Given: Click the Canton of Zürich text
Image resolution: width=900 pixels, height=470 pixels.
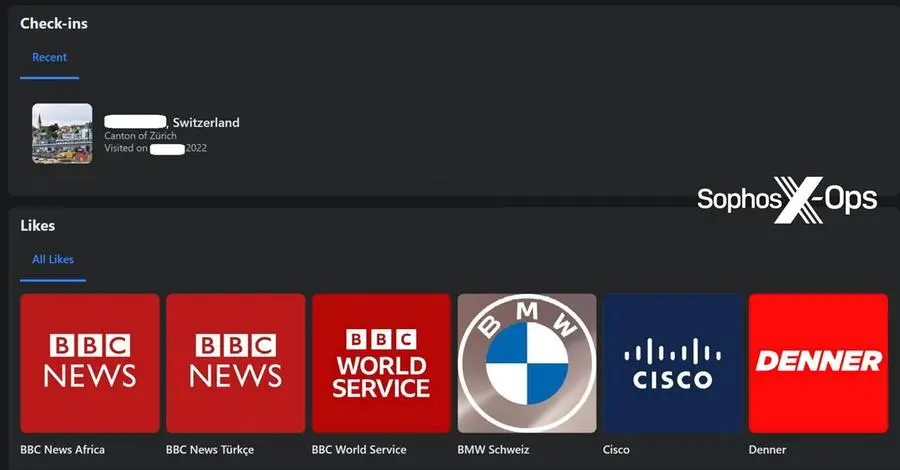Looking at the screenshot, I should point(141,135).
